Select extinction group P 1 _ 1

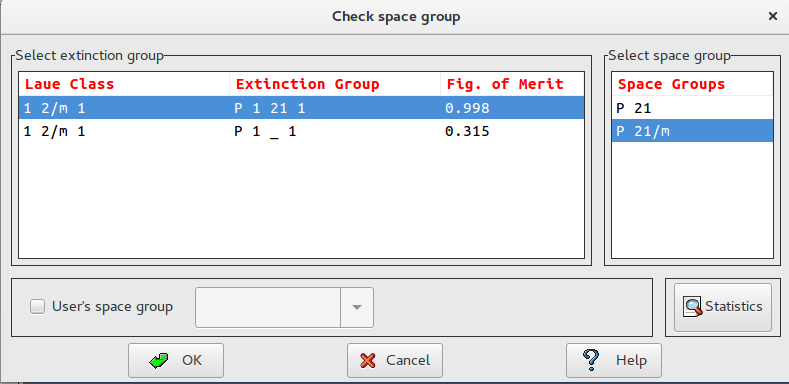point(301,131)
